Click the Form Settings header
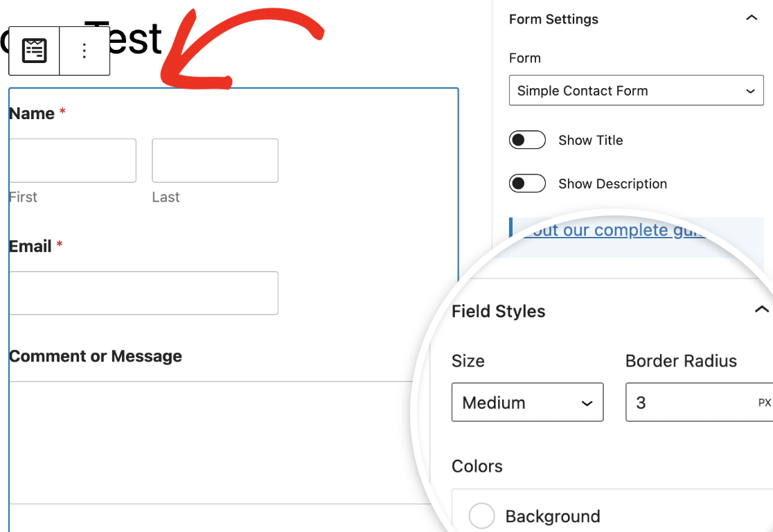This screenshot has width=773, height=532. 553,19
